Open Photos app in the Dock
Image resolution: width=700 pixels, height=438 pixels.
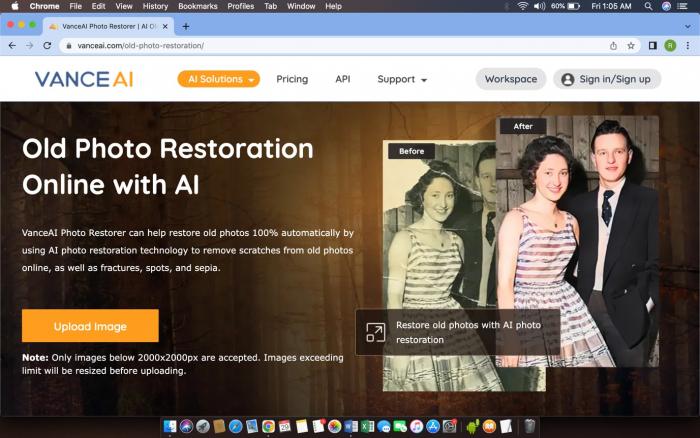pos(334,427)
